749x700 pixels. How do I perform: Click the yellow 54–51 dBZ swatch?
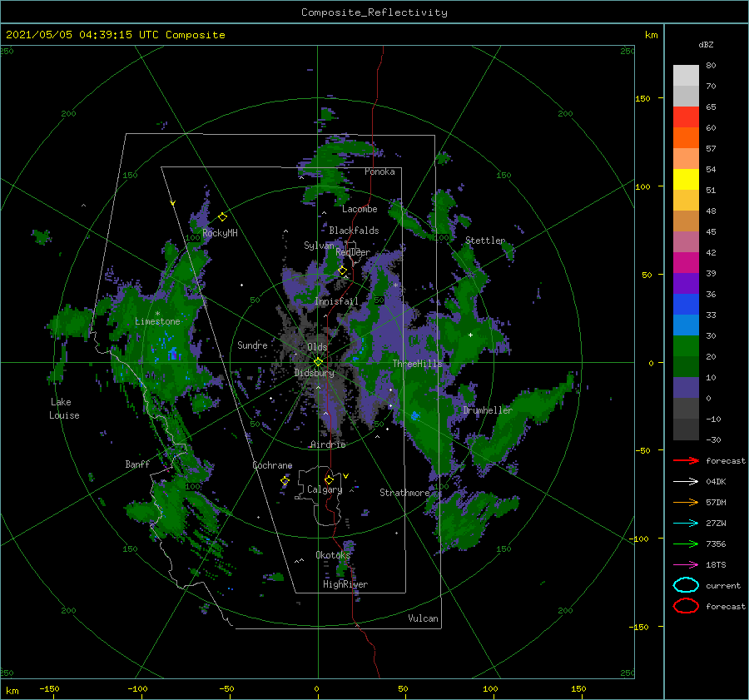click(686, 179)
